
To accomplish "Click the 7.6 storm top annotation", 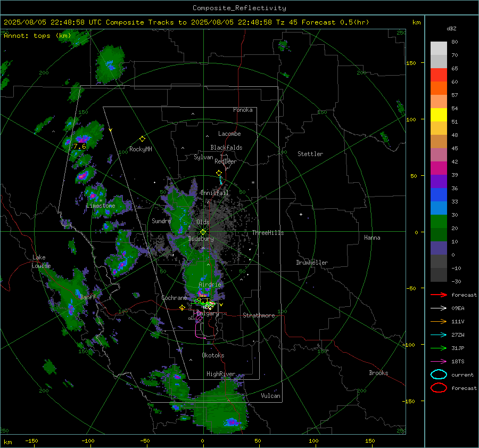I will click(x=80, y=146).
